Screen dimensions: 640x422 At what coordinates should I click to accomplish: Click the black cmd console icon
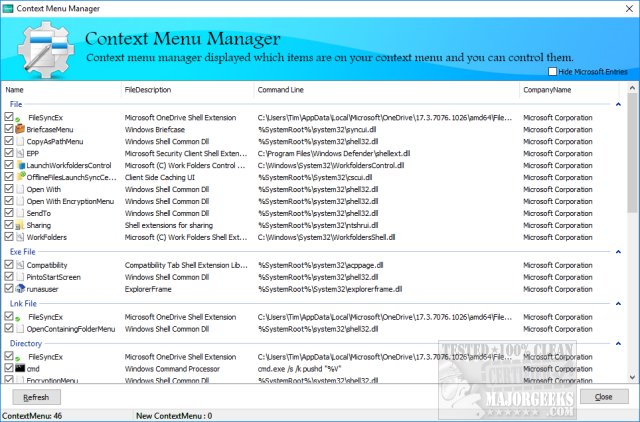point(20,368)
